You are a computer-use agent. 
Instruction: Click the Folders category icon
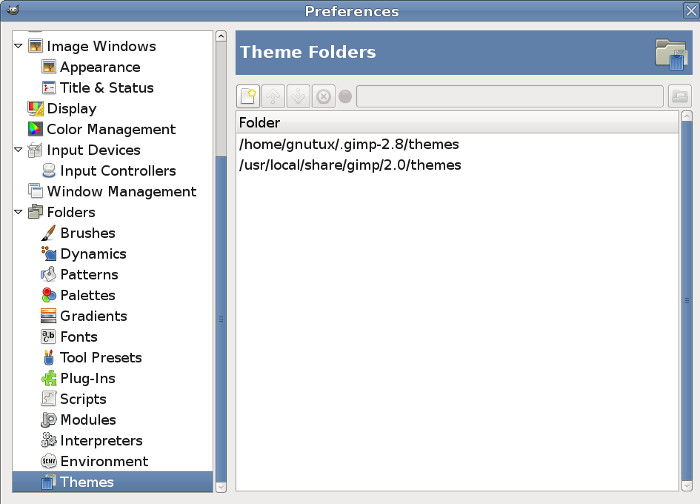35,212
